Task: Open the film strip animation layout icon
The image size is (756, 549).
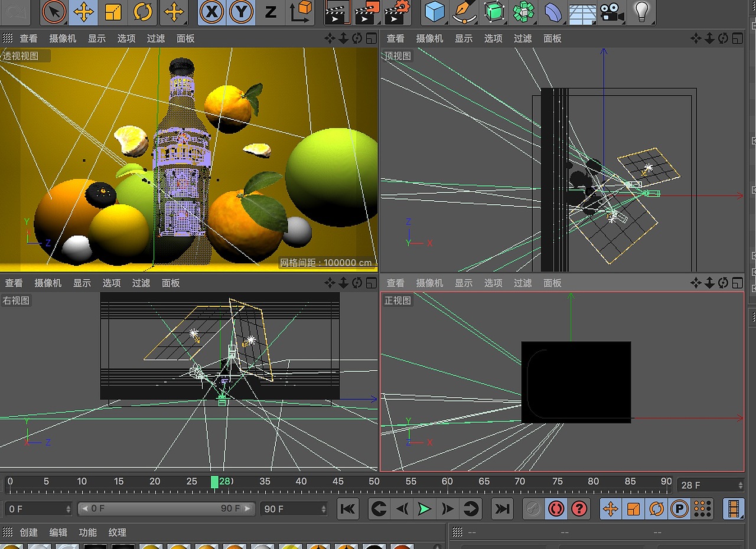Action: [x=734, y=508]
